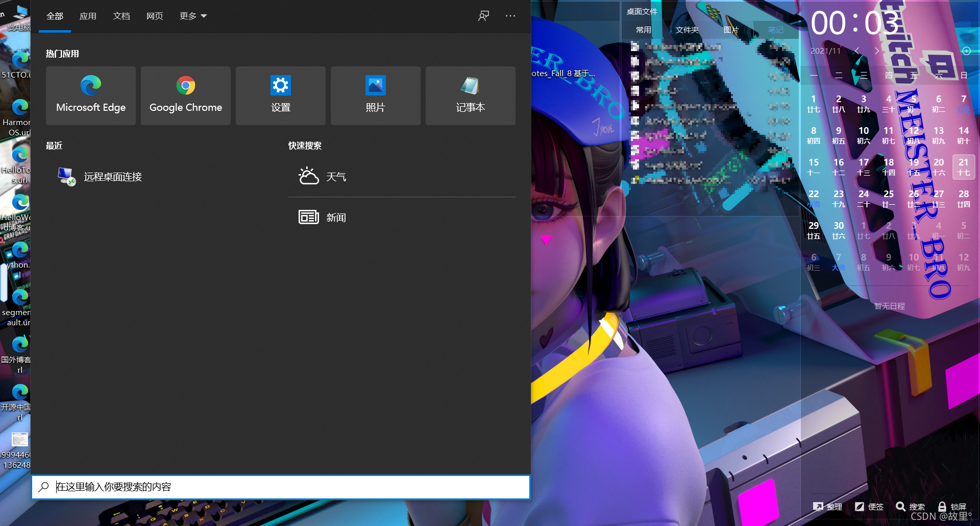Open the 照片 (Photos) app tile

coord(376,95)
